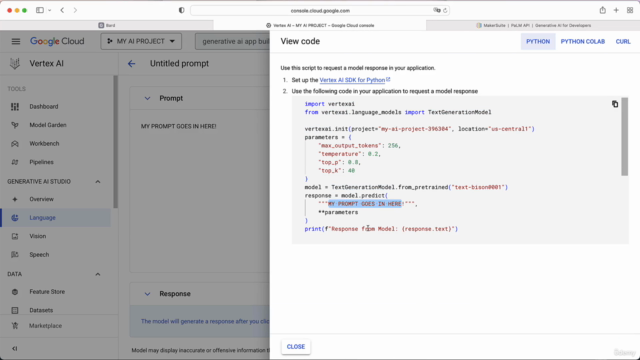This screenshot has width=640, height=360.
Task: Switch to the PYTHON COLAB tab
Action: tap(582, 42)
